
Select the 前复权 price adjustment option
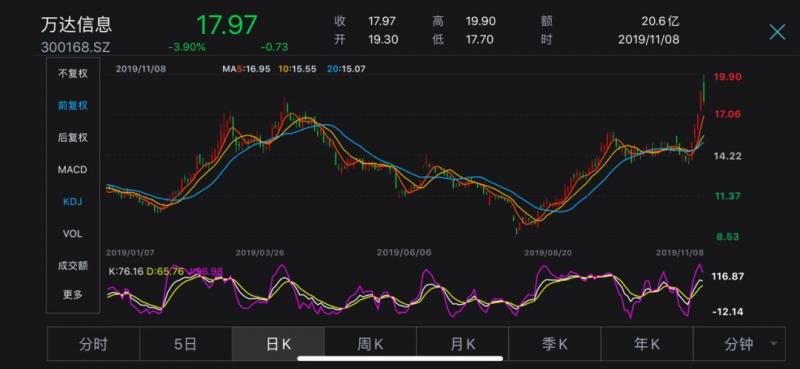pos(72,106)
